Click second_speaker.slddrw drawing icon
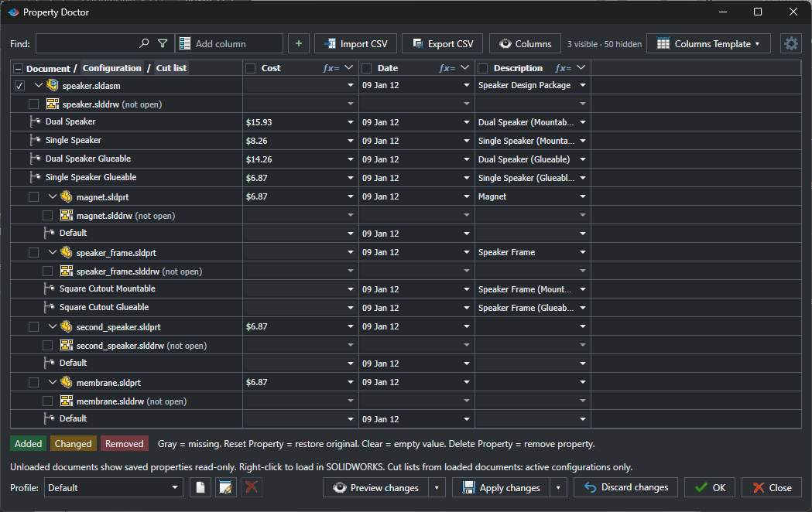 point(67,345)
